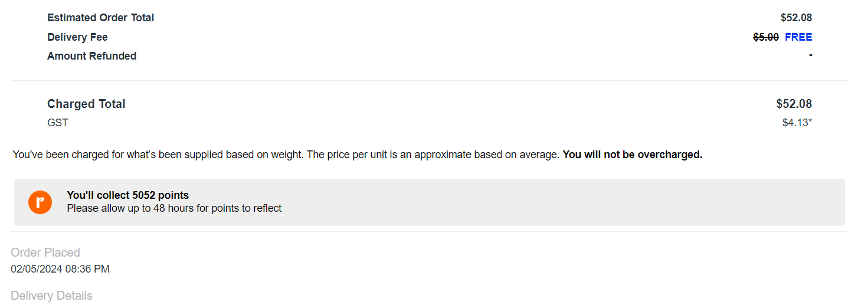Click the Estimated Order Total label
Screen dimensions: 868x305
(100, 18)
